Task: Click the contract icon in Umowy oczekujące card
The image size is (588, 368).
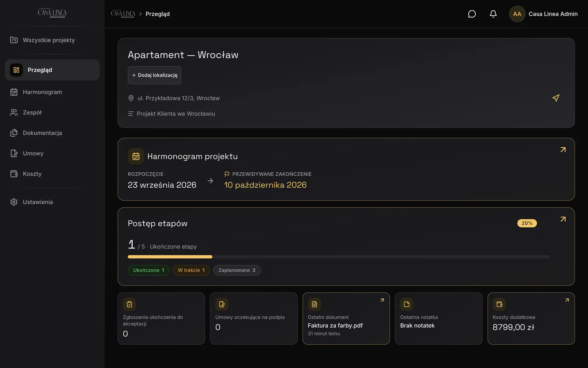Action: (222, 304)
